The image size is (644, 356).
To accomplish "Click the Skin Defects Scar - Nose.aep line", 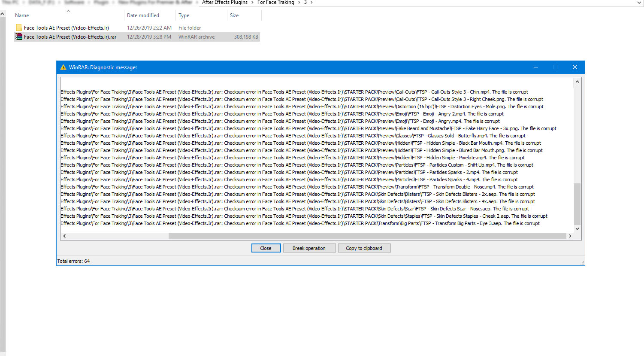I will click(x=295, y=209).
